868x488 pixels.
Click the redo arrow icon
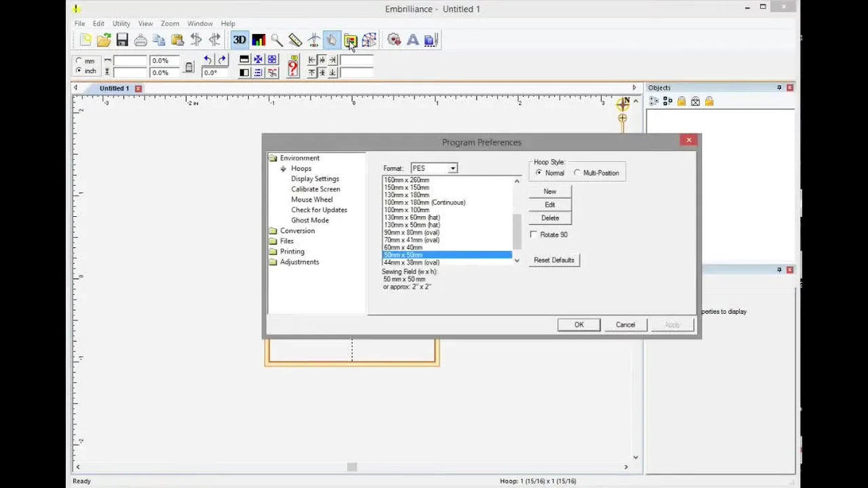[x=222, y=60]
